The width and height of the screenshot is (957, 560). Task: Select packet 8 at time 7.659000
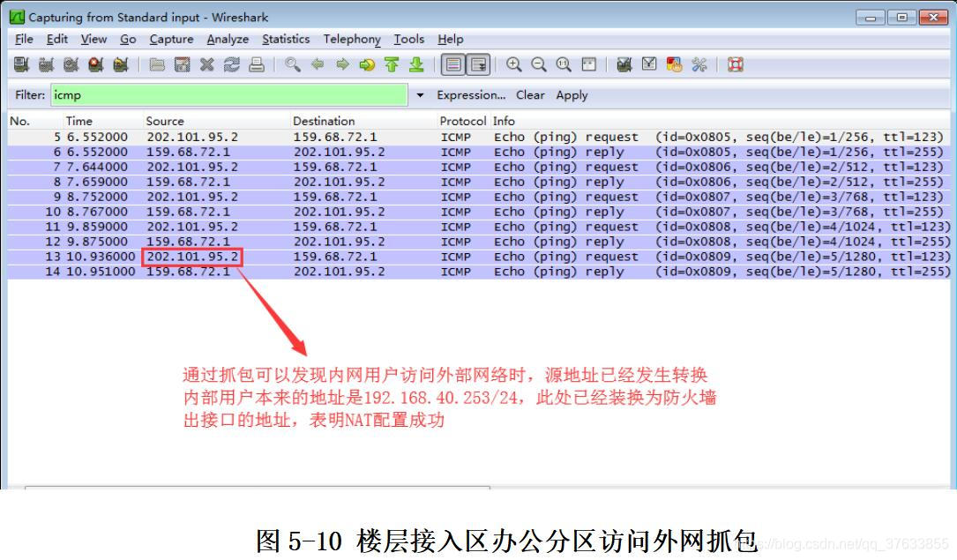[x=479, y=182]
